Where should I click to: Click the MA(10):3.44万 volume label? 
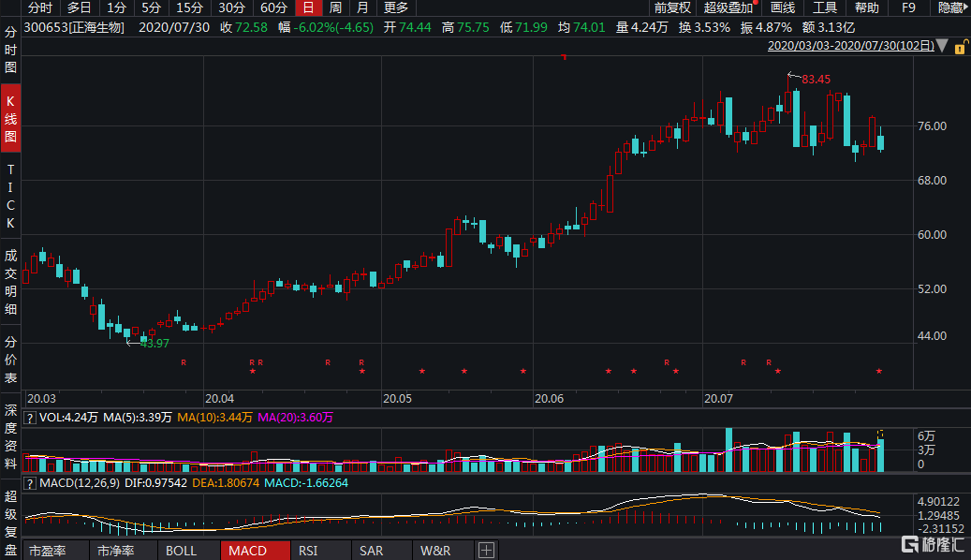point(214,419)
